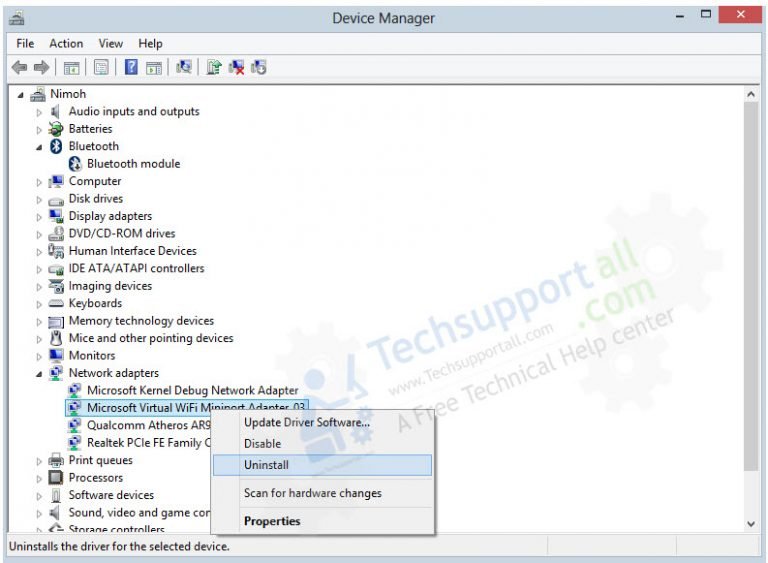Collapse the Network adapters node

click(39, 374)
